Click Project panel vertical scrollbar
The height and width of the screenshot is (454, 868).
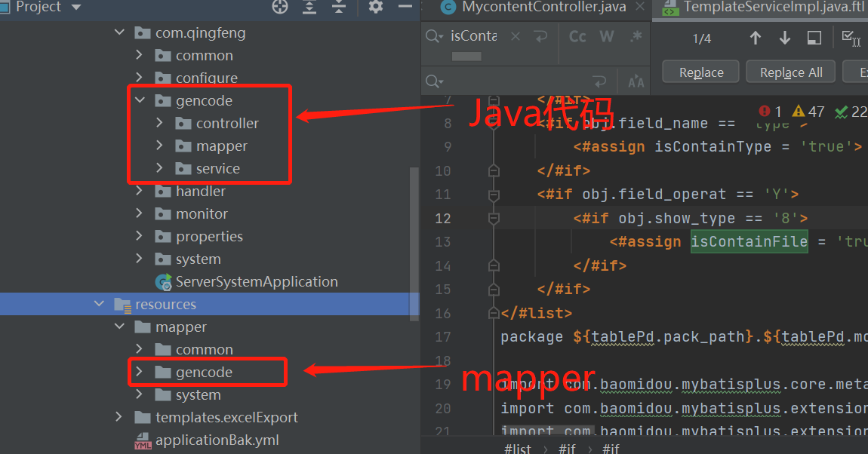414,244
